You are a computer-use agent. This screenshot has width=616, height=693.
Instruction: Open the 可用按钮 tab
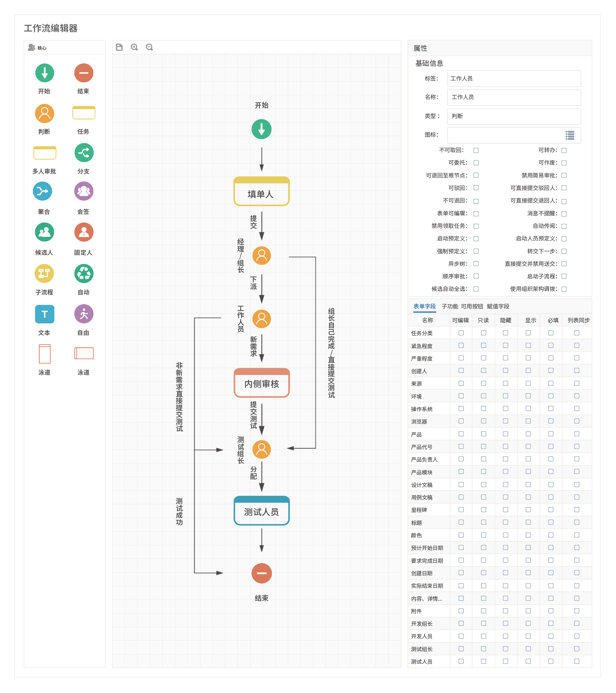[x=472, y=306]
